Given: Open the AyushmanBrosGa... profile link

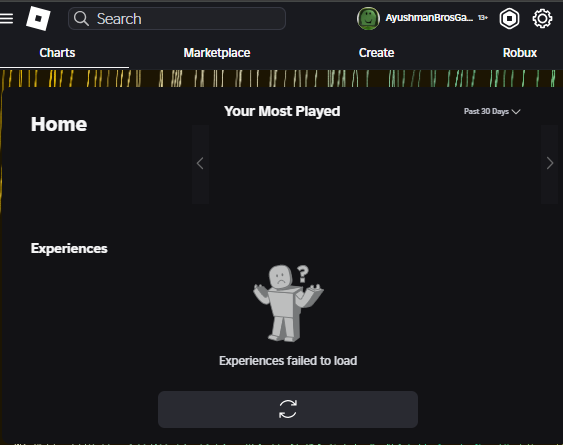Looking at the screenshot, I should tap(429, 18).
